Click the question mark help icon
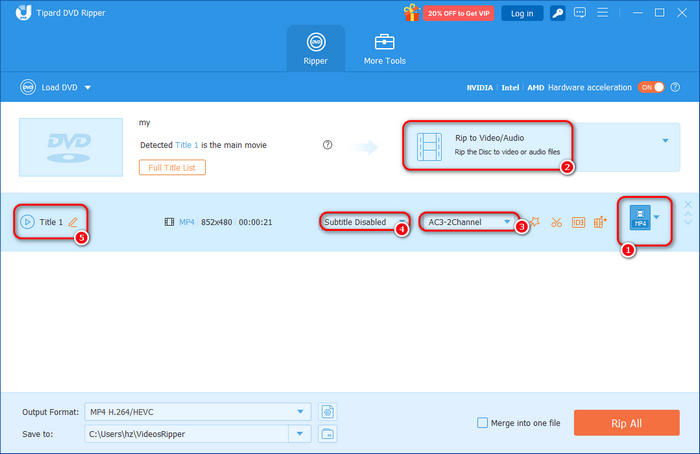Viewport: 700px width, 454px height. pos(327,145)
